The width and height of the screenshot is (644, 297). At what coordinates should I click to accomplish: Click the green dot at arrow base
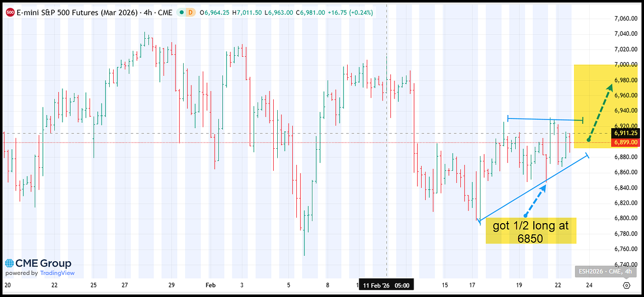point(588,139)
